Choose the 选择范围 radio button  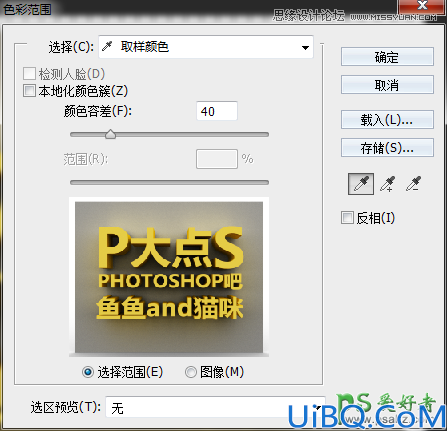coord(88,372)
